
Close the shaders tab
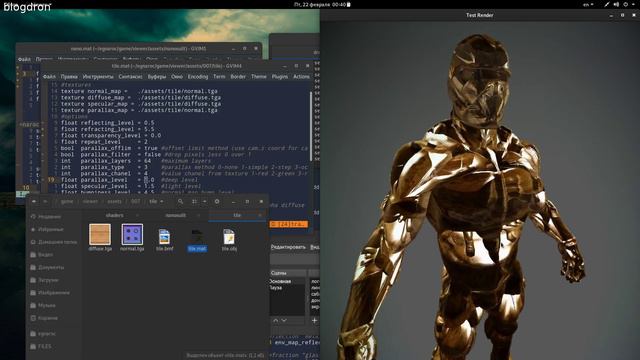point(137,215)
